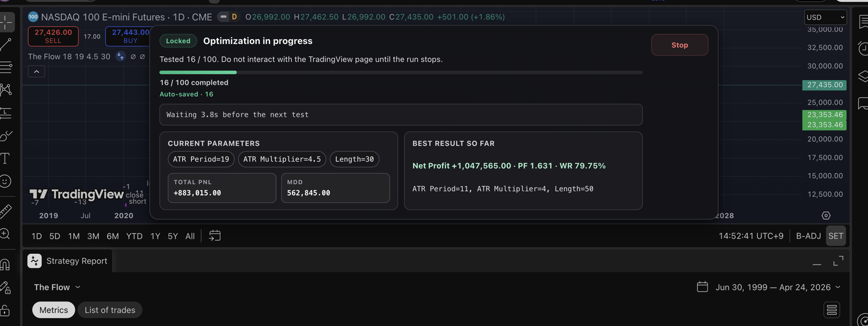
Task: Select the 1M time range
Action: [74, 236]
